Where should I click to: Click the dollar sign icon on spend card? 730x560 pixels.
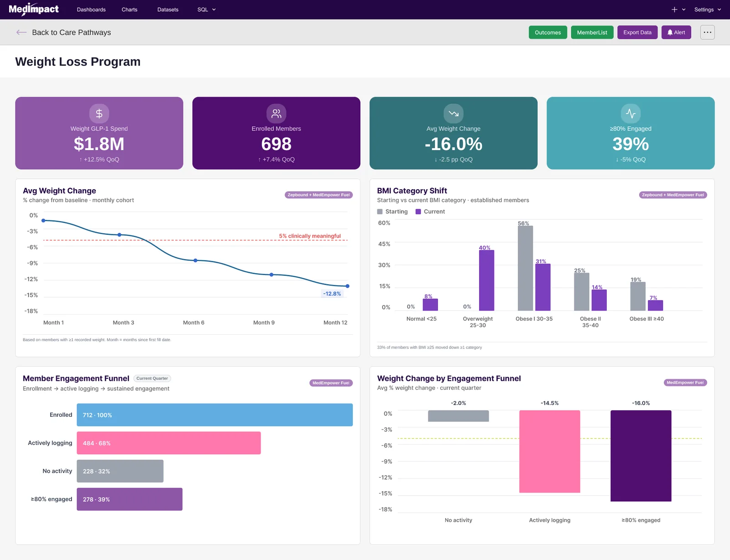click(99, 114)
